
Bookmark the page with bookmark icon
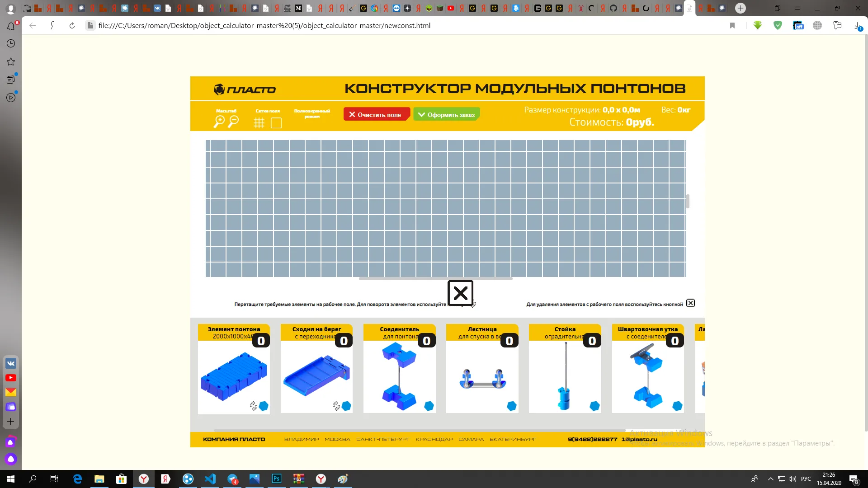pos(732,26)
